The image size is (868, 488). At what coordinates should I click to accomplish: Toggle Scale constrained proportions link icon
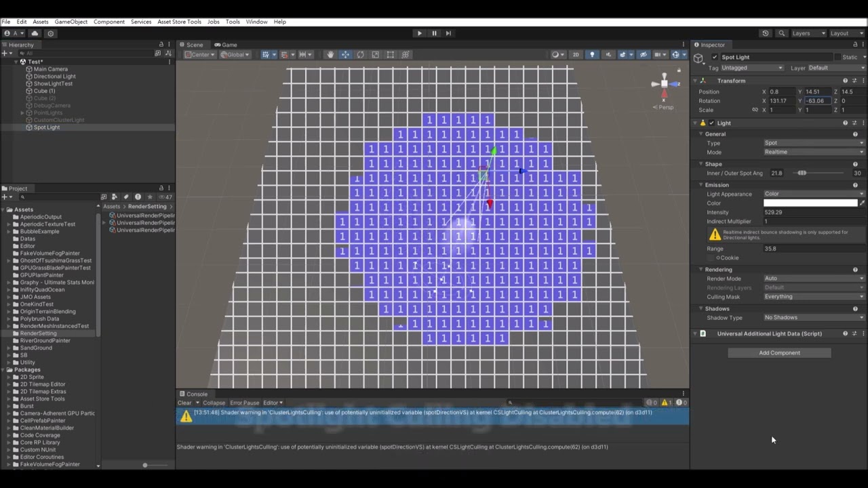click(x=755, y=110)
